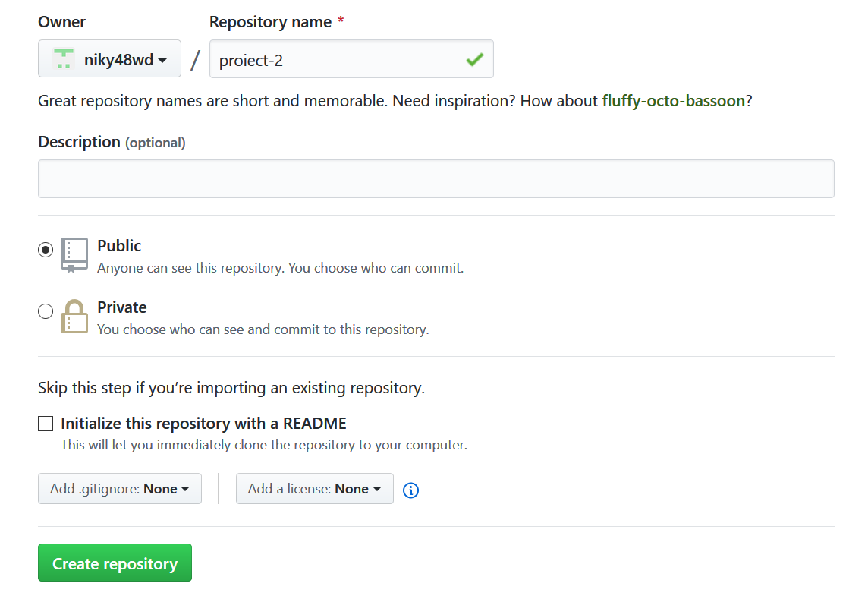Click the Create repository button
868x599 pixels.
click(x=115, y=563)
